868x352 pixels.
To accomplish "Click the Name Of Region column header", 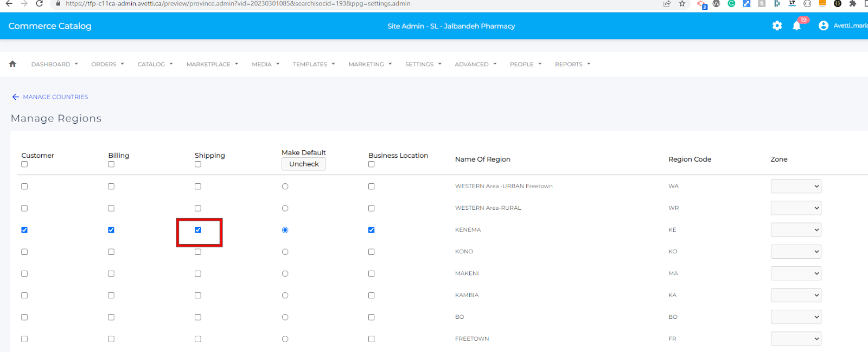I will (x=482, y=159).
